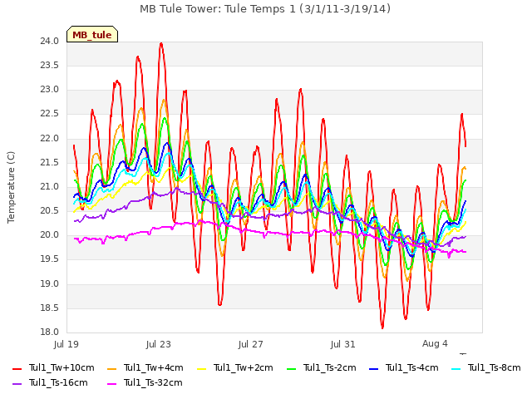532x399 pixels.
Task: Select the Tul1_Tw+2cm legend label
Action: (244, 367)
